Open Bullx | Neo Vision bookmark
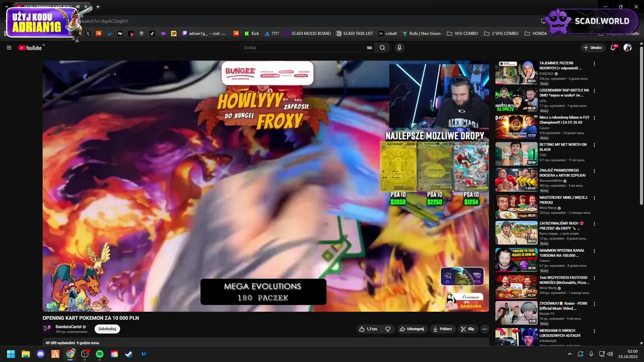The image size is (644, 362). tap(421, 34)
